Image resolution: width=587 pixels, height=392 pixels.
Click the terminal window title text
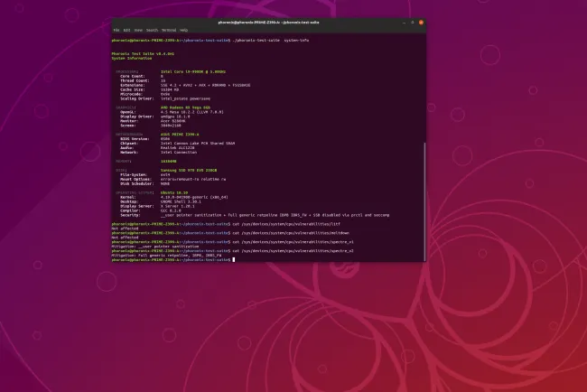click(x=268, y=23)
